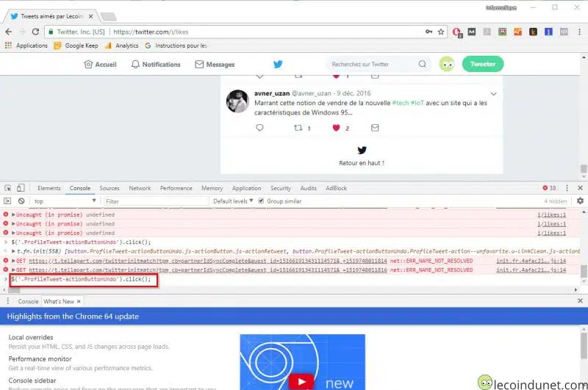This screenshot has width=588, height=390.
Task: Click the Twitter bird logo in header
Action: pos(278,64)
